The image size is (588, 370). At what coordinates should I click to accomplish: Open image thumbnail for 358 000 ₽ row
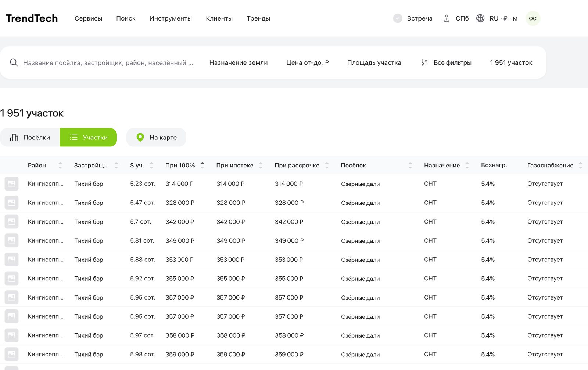coord(11,335)
